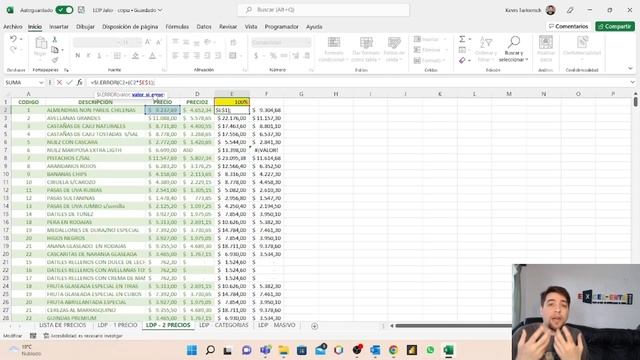Click the Accesibilidad status bar message

tap(83, 336)
